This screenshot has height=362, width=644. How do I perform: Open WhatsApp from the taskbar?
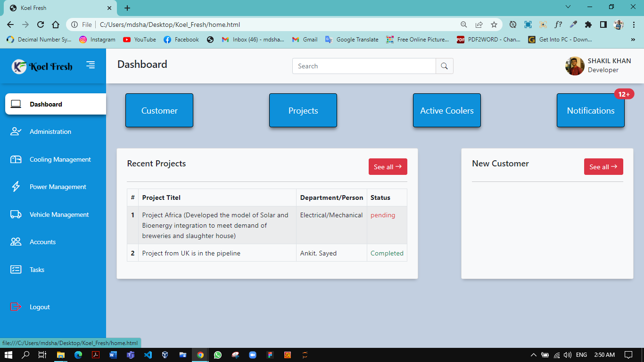click(217, 355)
